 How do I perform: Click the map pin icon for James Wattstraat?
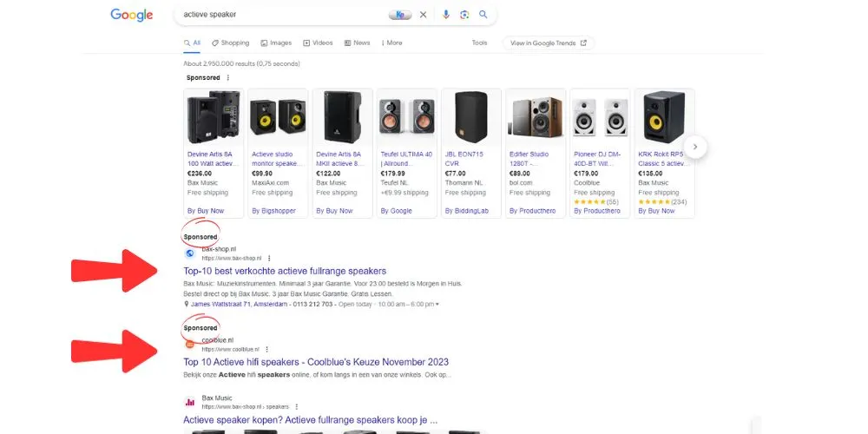(x=187, y=305)
